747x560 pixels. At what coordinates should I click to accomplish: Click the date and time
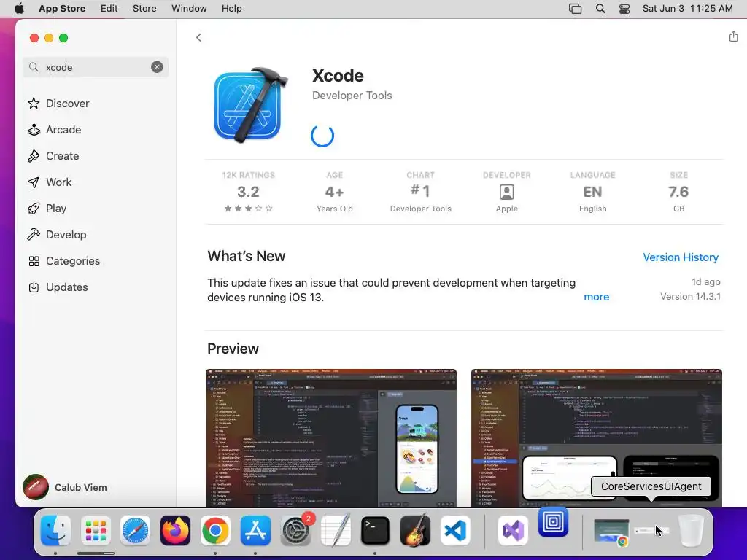click(x=687, y=9)
